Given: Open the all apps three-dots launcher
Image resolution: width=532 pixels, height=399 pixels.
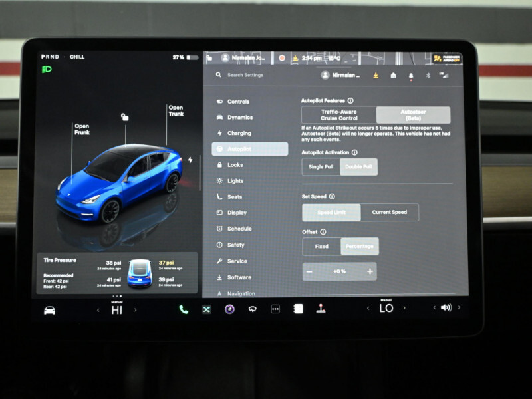Looking at the screenshot, I should click(x=275, y=309).
